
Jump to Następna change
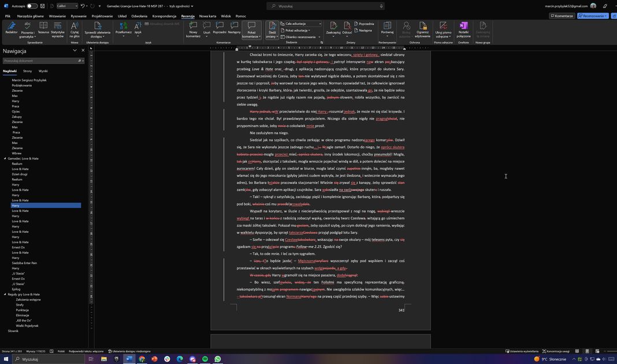tap(365, 31)
